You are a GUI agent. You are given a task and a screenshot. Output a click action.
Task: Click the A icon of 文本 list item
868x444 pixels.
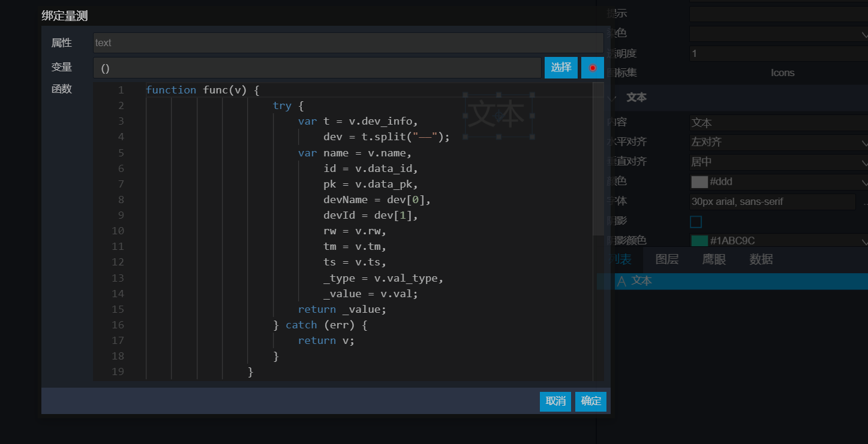621,281
